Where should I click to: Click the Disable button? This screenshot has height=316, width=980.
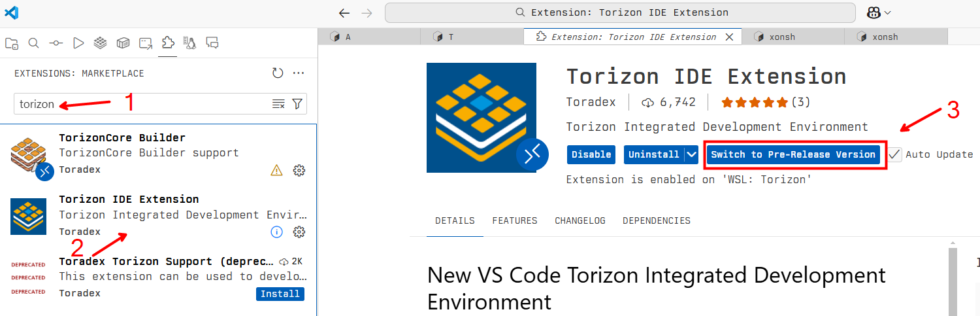[x=591, y=154]
